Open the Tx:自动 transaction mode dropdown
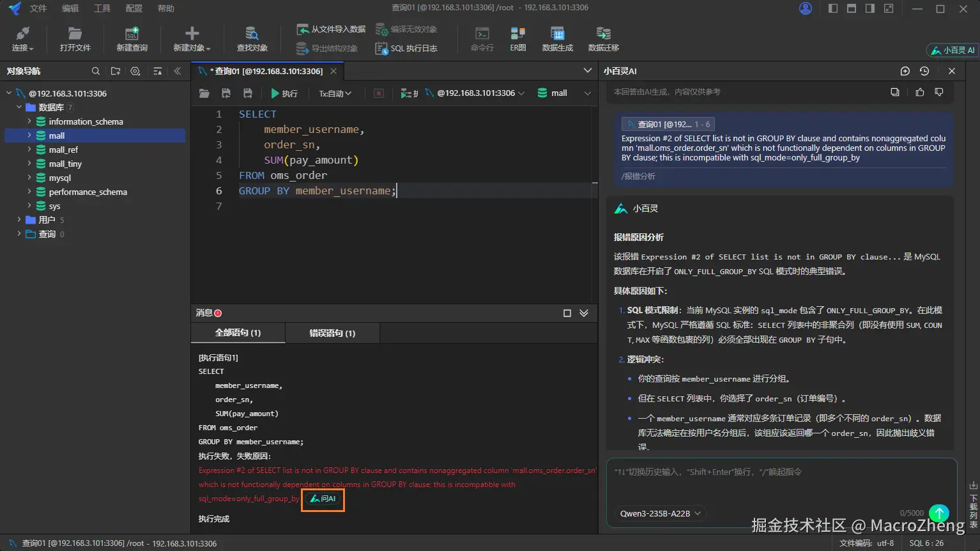This screenshot has height=551, width=980. [335, 93]
